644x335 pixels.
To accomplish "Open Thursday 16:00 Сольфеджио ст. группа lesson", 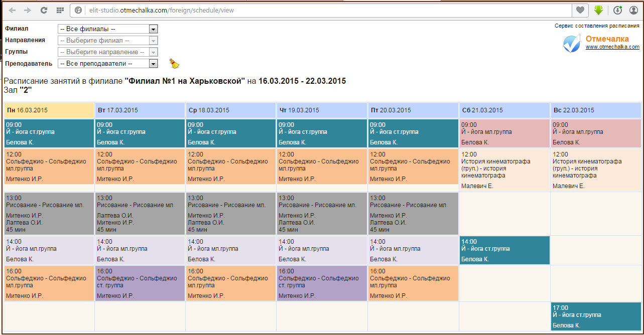I will (322, 283).
